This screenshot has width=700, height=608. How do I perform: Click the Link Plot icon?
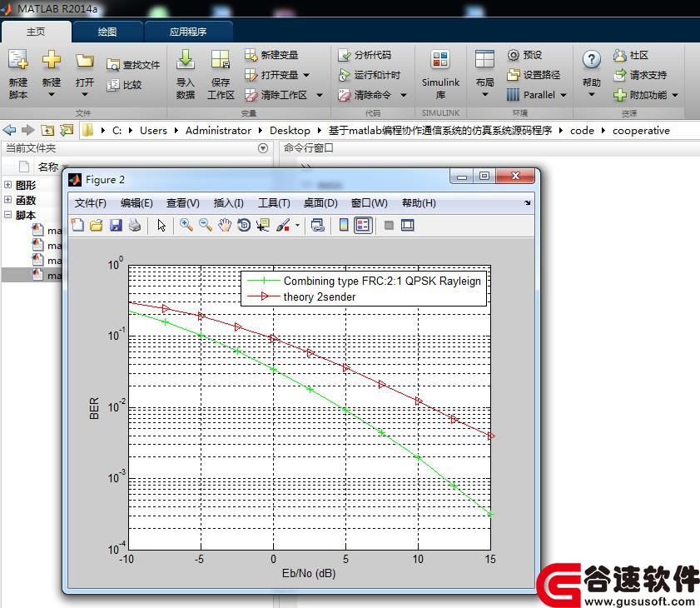(x=318, y=225)
